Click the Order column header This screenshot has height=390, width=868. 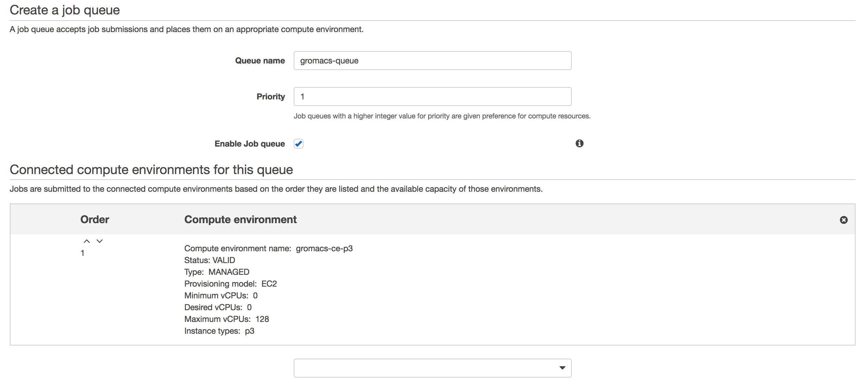pos(95,220)
